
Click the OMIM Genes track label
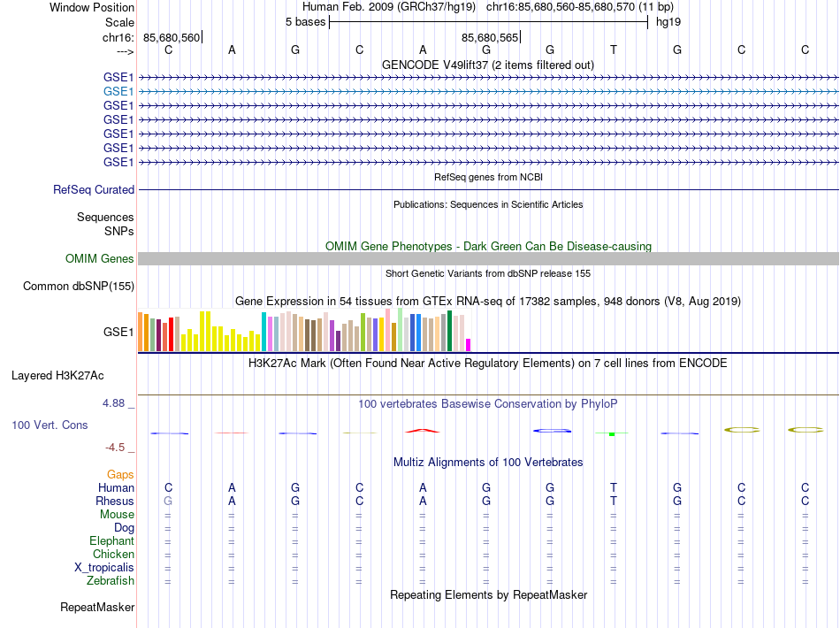[100, 259]
